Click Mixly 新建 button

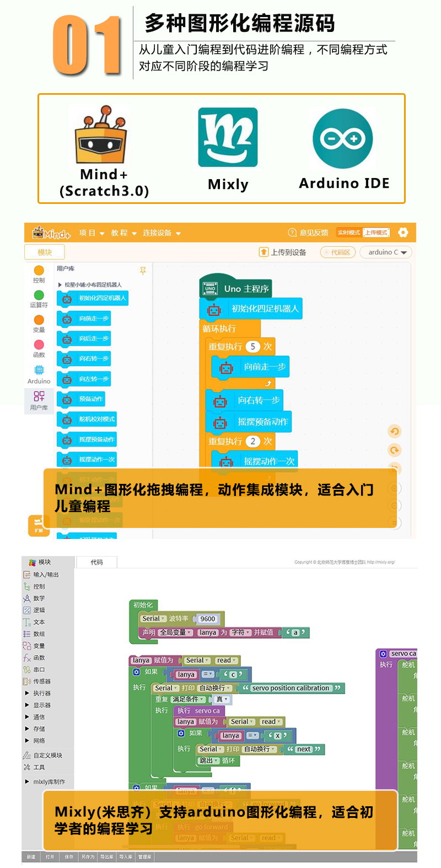click(x=31, y=857)
